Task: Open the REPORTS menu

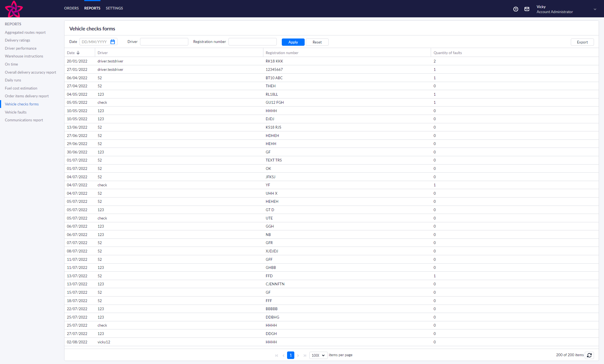Action: click(x=92, y=8)
